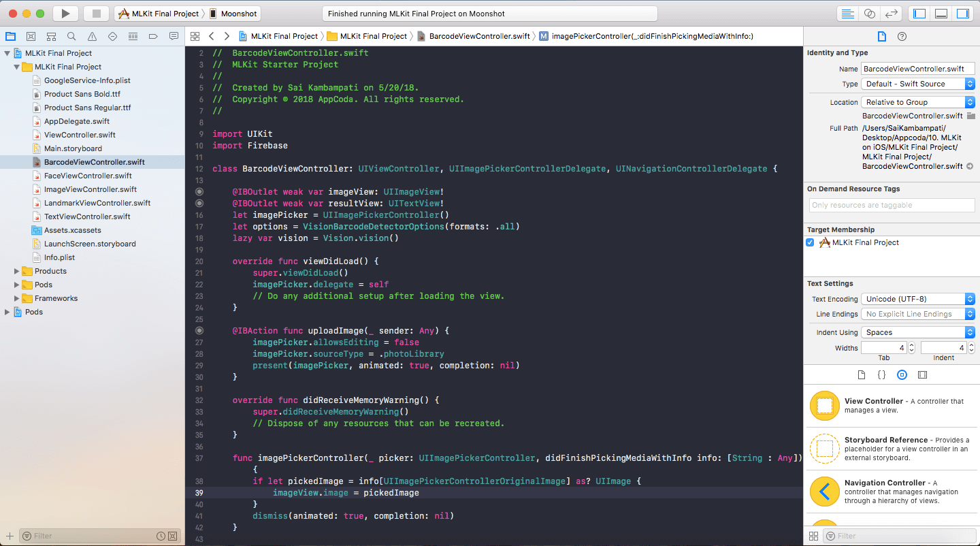Open the Find navigator

71,36
